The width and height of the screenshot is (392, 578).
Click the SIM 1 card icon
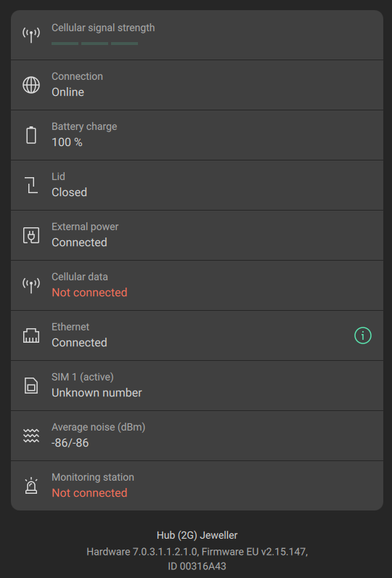coord(31,386)
